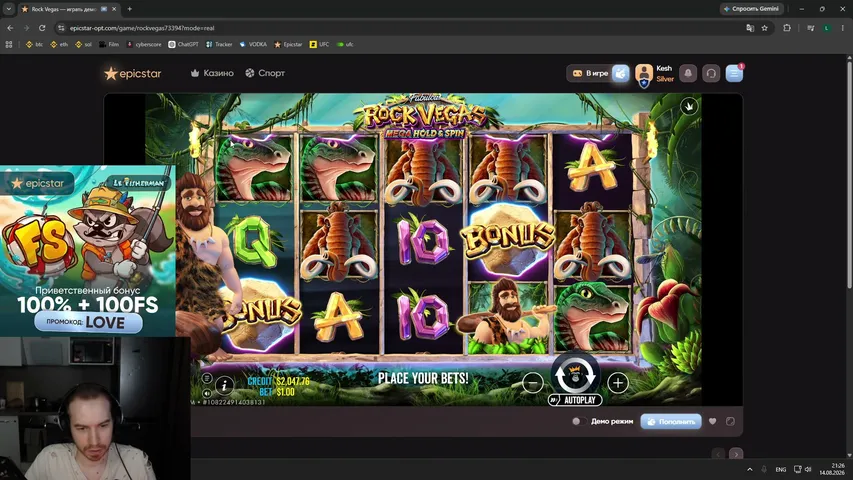
Task: Open the eth bookmark
Action: tap(59, 45)
